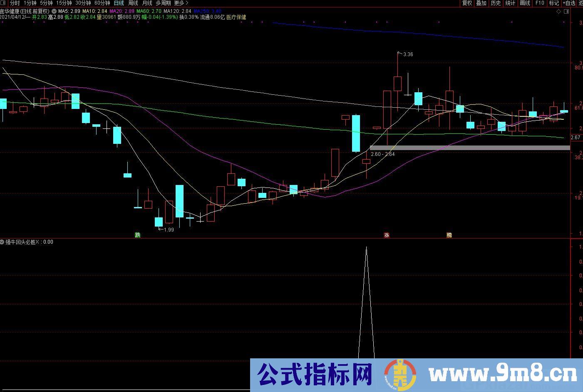Select the 5分钟 period tab

coord(46,3)
